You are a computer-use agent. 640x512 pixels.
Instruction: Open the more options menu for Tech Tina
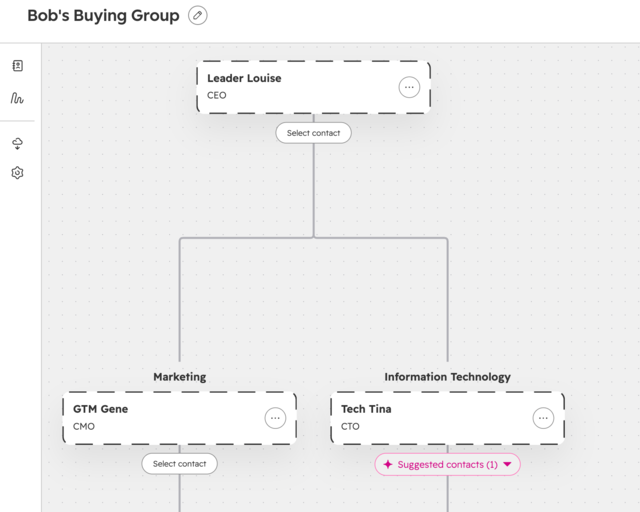coord(543,418)
